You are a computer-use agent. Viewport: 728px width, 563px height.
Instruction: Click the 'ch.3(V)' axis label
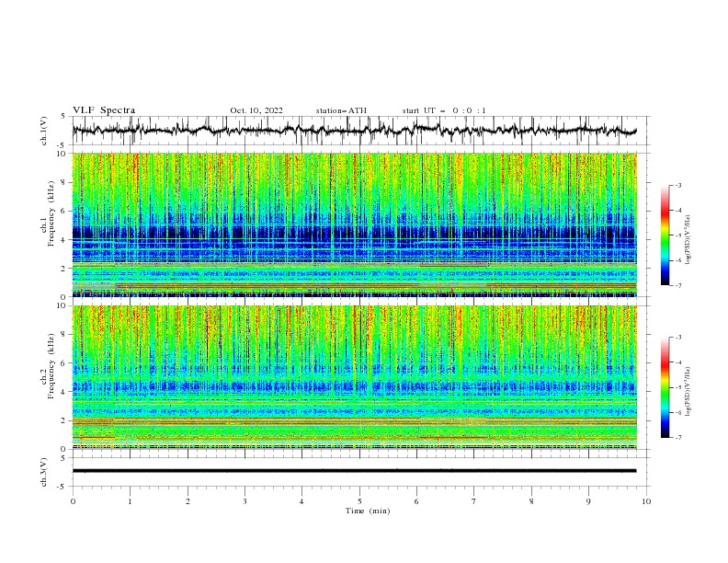coord(44,472)
